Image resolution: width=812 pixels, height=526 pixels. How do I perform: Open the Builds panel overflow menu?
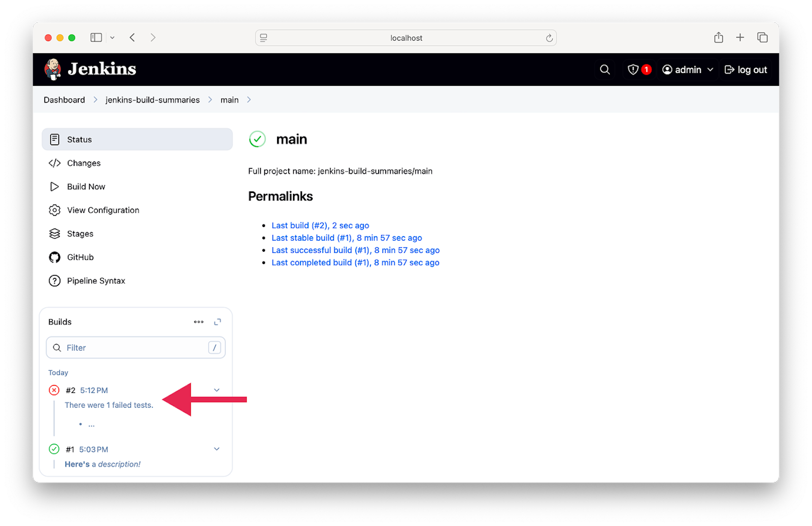[198, 321]
